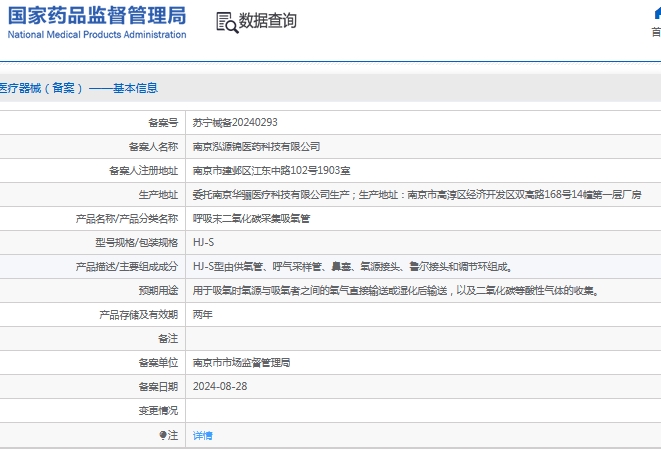Viewport: 661px width, 454px height.
Task: Click the 型号规格/包装规格 label
Action: (x=137, y=243)
